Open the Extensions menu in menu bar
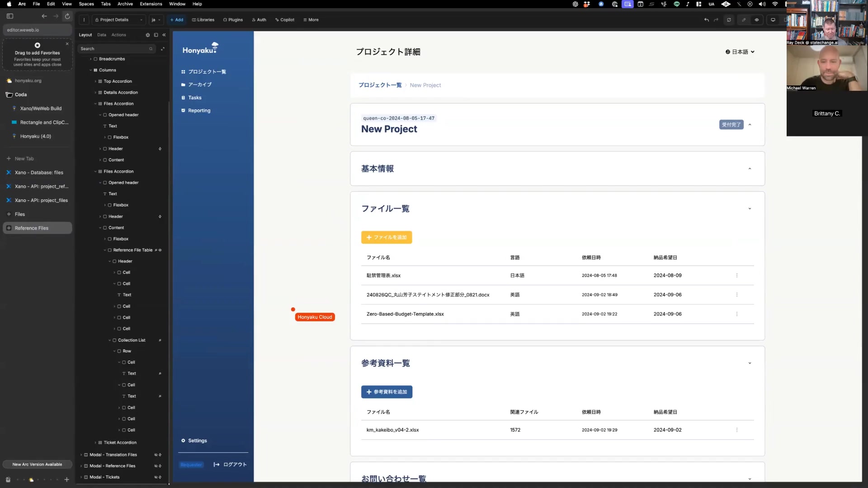 [x=151, y=4]
